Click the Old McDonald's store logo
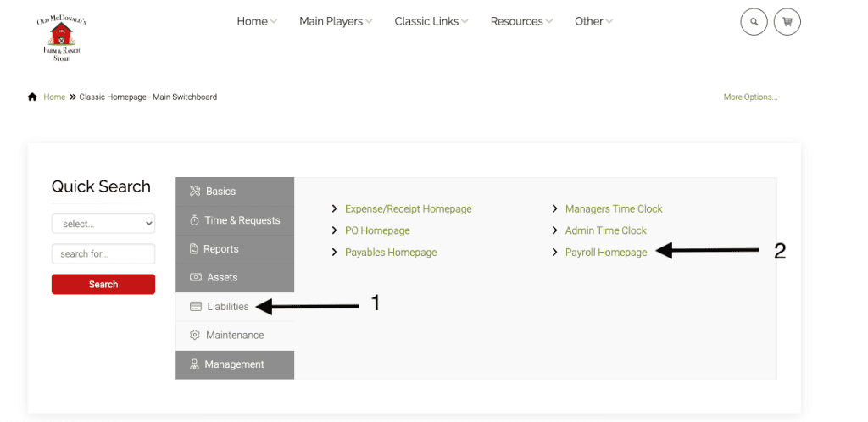Viewport: 868px width, 422px height. [x=61, y=37]
